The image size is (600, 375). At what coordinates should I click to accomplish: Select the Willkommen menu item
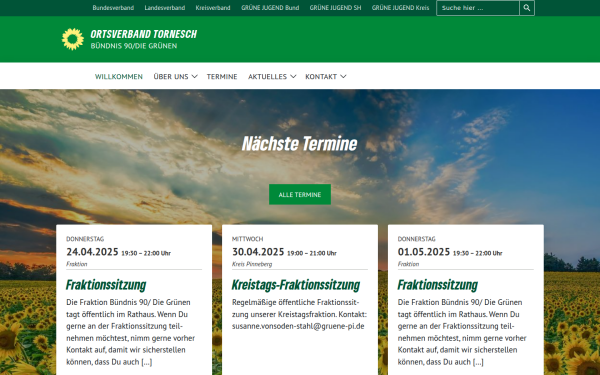[x=119, y=77]
